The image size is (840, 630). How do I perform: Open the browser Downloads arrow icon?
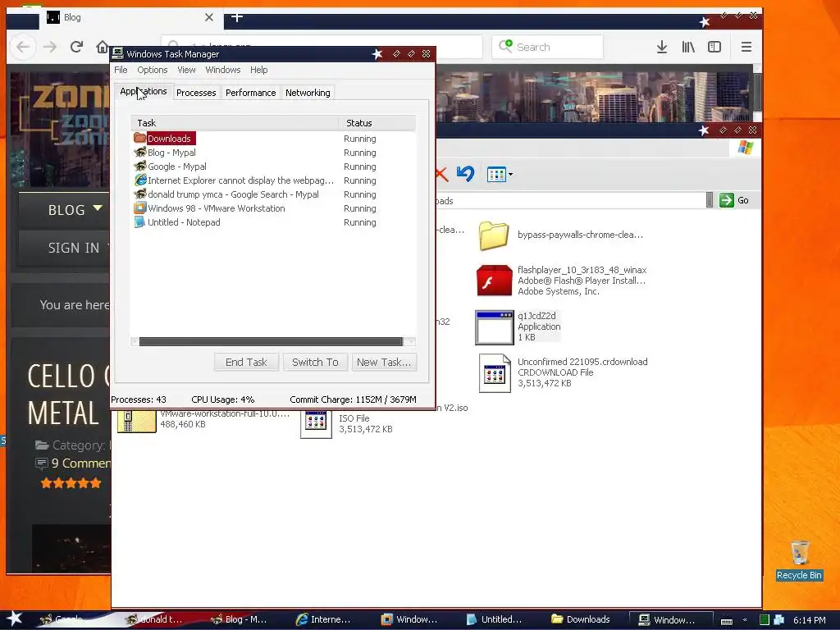[662, 47]
